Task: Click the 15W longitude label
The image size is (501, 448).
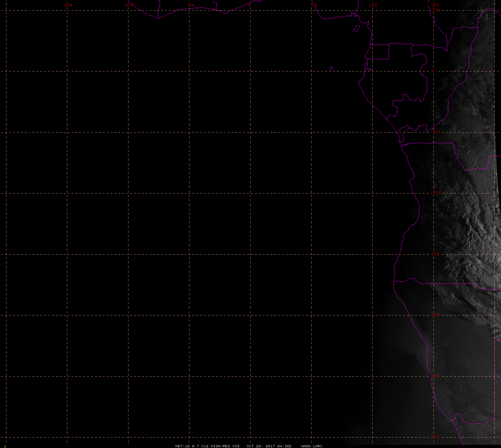Action: point(68,5)
